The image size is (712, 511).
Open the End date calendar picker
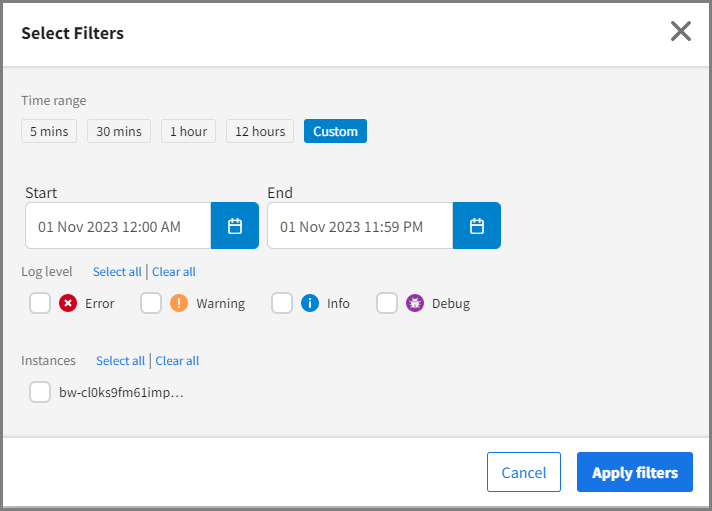477,226
